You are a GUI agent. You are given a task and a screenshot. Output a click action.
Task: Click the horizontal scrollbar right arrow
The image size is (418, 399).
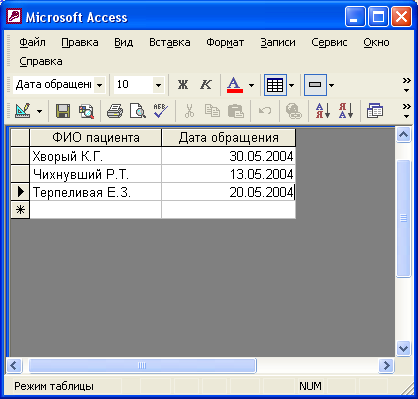pos(386,366)
